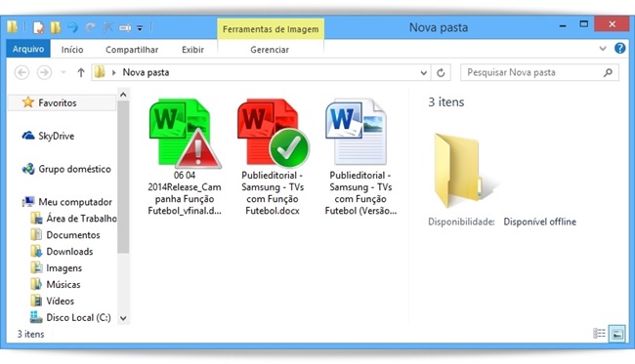Click the 3 itens heading in details pane

446,101
